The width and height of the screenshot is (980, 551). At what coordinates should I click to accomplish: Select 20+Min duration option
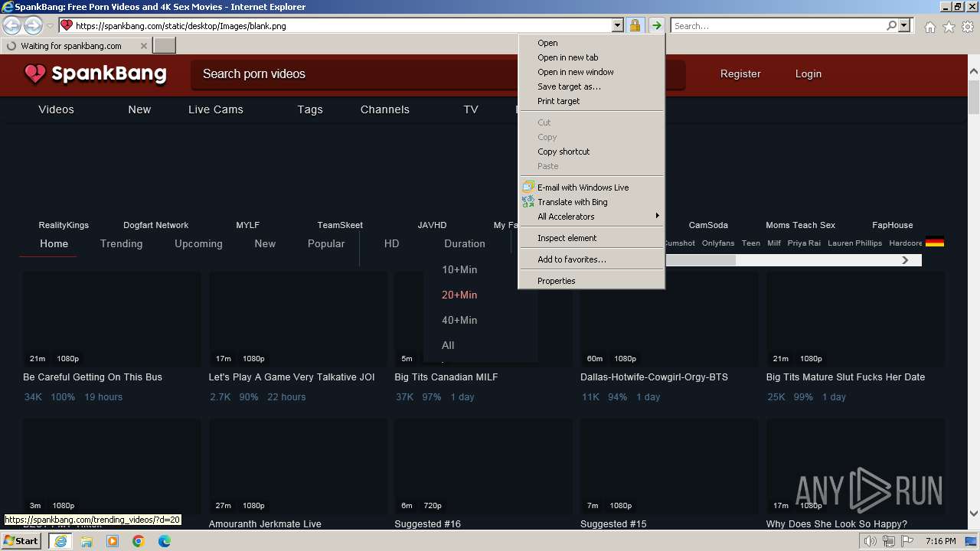[459, 295]
